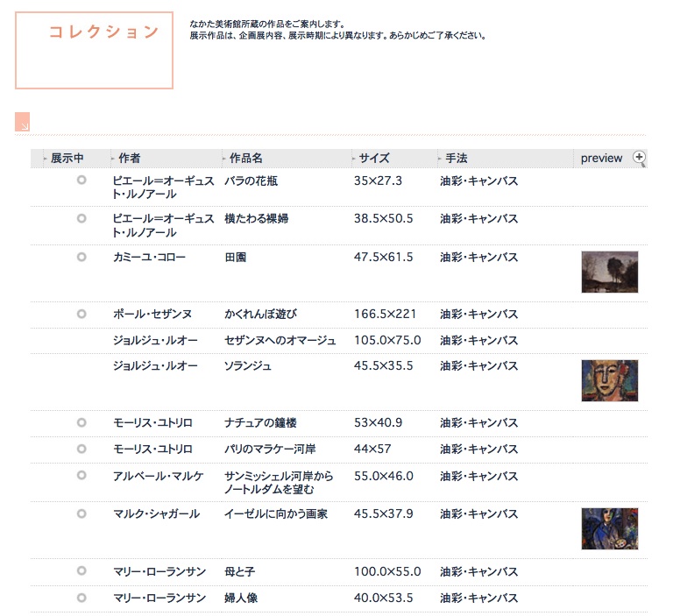Image resolution: width=673 pixels, height=616 pixels.
Task: Click the exhibit circle for バラの花瓶
Action: [81, 180]
